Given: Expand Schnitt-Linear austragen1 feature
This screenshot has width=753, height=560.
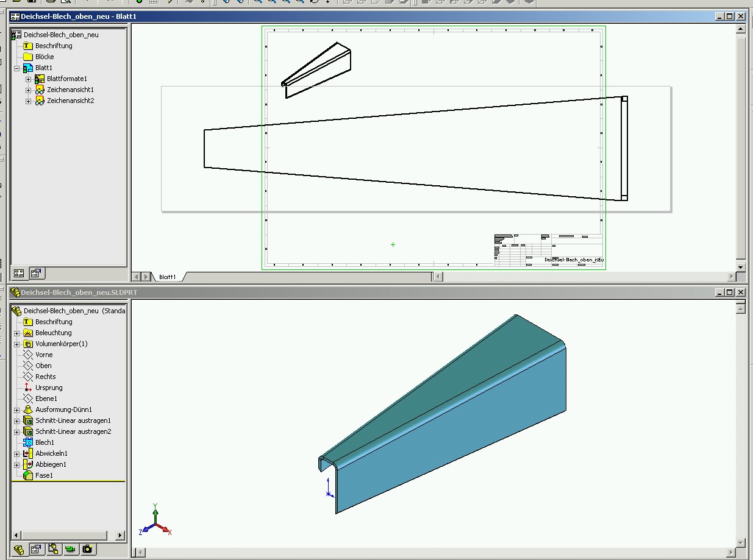Looking at the screenshot, I should pos(16,420).
